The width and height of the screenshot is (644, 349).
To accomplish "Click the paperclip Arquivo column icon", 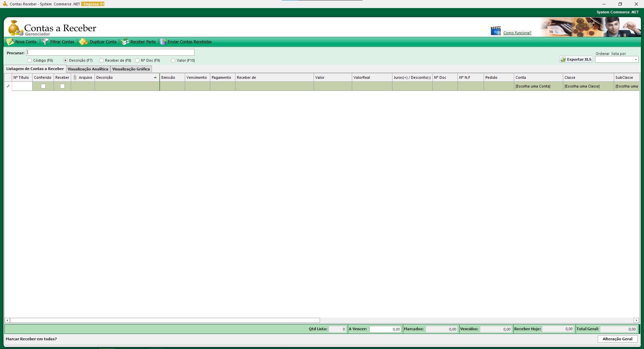I will click(75, 77).
